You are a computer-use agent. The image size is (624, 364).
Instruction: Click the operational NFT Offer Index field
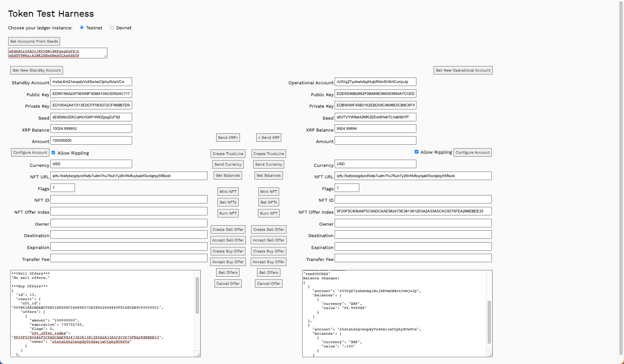pyautogui.click(x=413, y=211)
